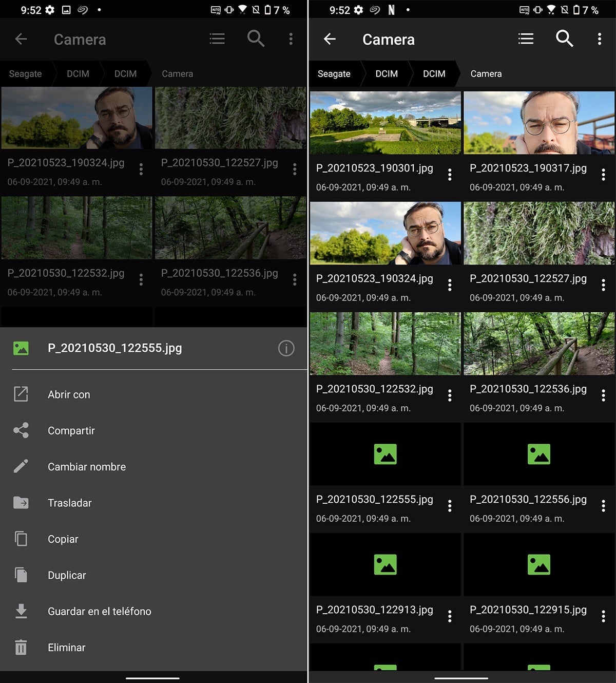
Task: Open overflow menu for P_20210523_190317.jpg
Action: click(604, 175)
